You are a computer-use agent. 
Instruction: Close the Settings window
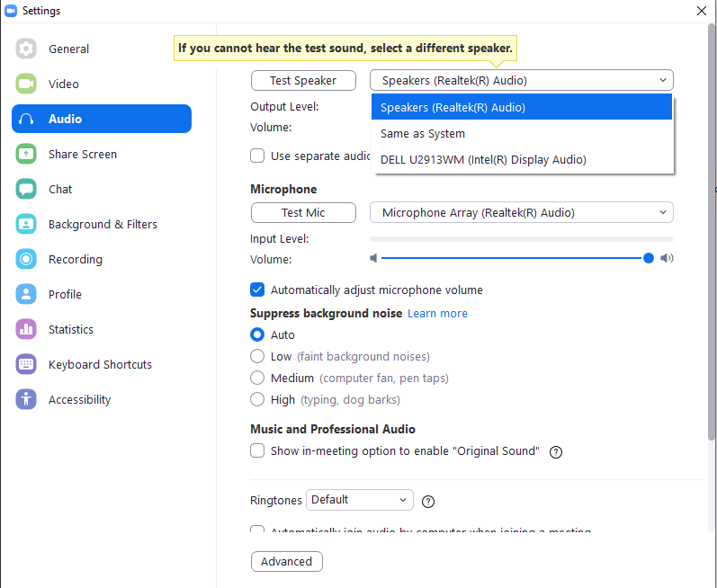click(x=702, y=11)
